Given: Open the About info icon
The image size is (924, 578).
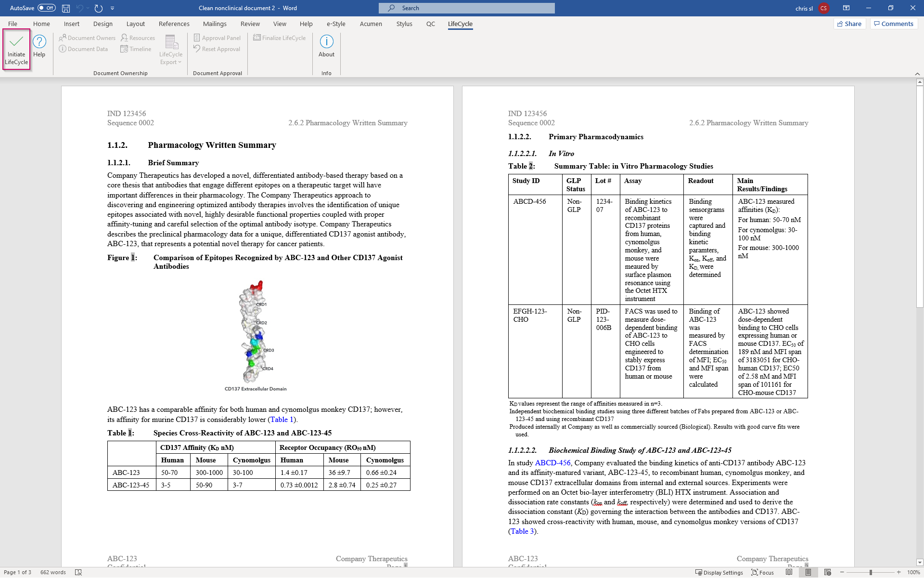Looking at the screenshot, I should (326, 46).
